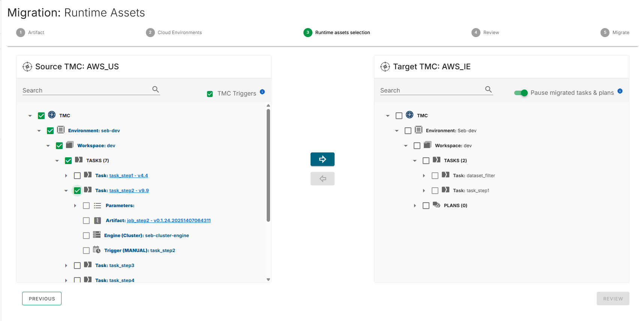Click the target Workspace dev folder icon
The width and height of the screenshot is (644, 321).
[x=428, y=145]
